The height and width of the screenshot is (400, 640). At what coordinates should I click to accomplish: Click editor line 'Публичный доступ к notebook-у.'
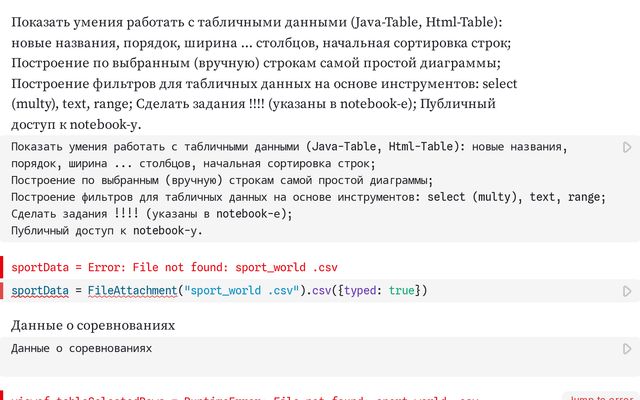click(x=107, y=231)
